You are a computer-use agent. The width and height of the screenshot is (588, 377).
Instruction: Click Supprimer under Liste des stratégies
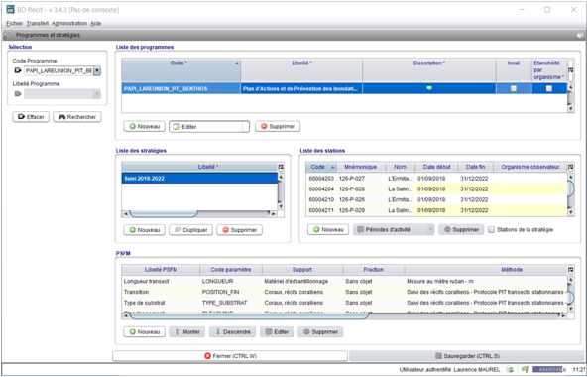point(239,230)
